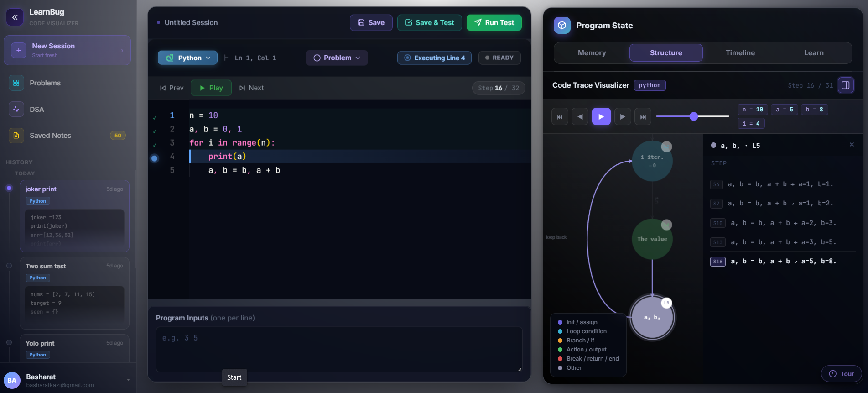Click the checkmark beside line 1
Viewport: 868px width, 393px height.
pyautogui.click(x=155, y=117)
